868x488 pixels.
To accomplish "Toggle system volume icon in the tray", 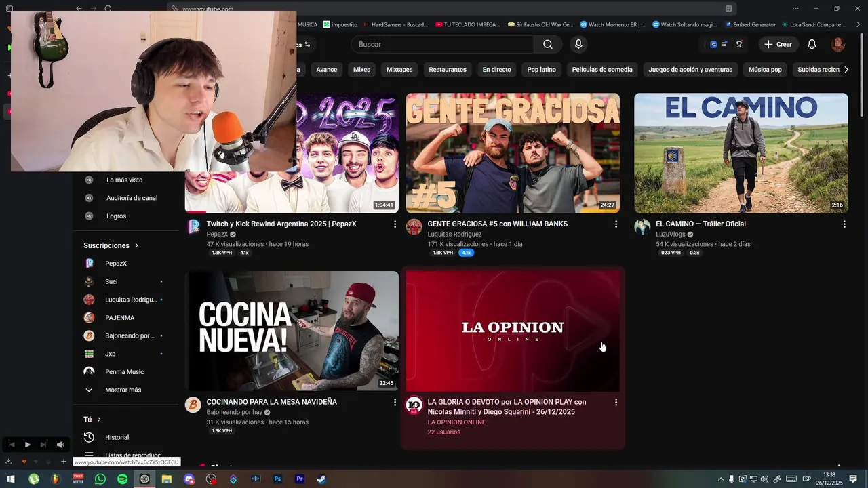I will (766, 479).
